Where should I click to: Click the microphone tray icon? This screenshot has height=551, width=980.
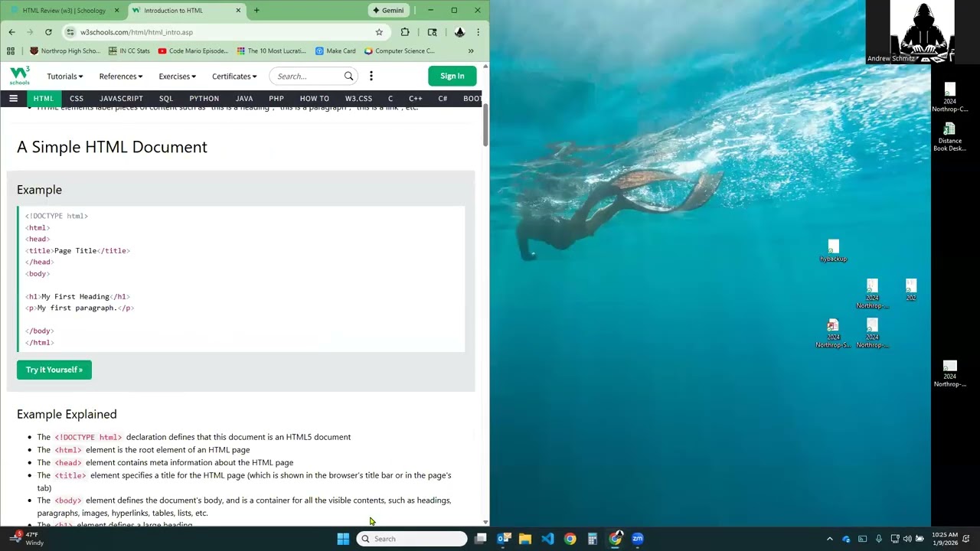click(879, 539)
